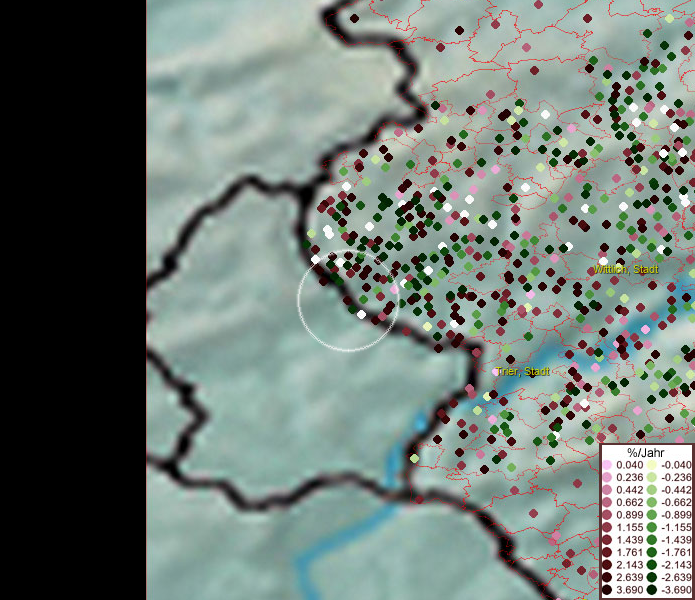Click the '-0.236' legend value text

pyautogui.click(x=676, y=477)
